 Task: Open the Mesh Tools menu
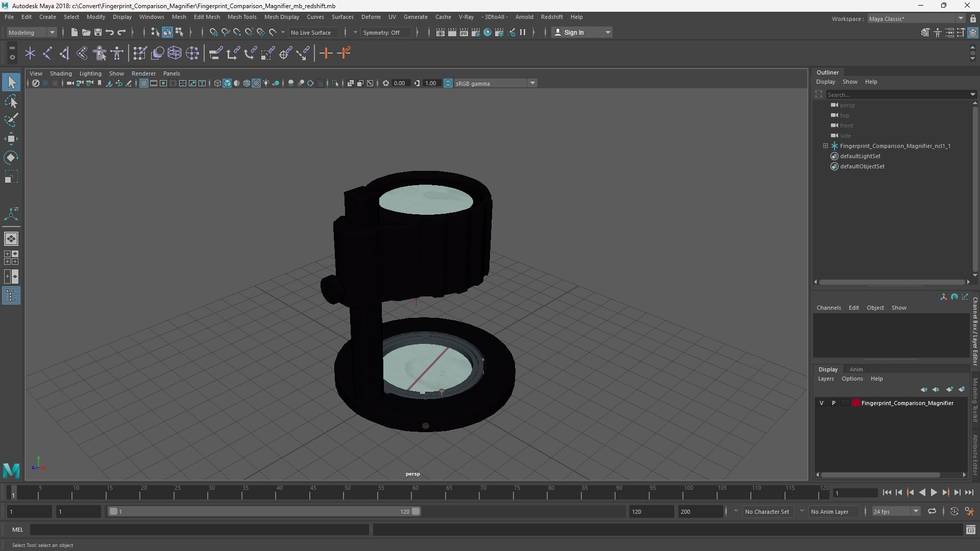pyautogui.click(x=242, y=17)
